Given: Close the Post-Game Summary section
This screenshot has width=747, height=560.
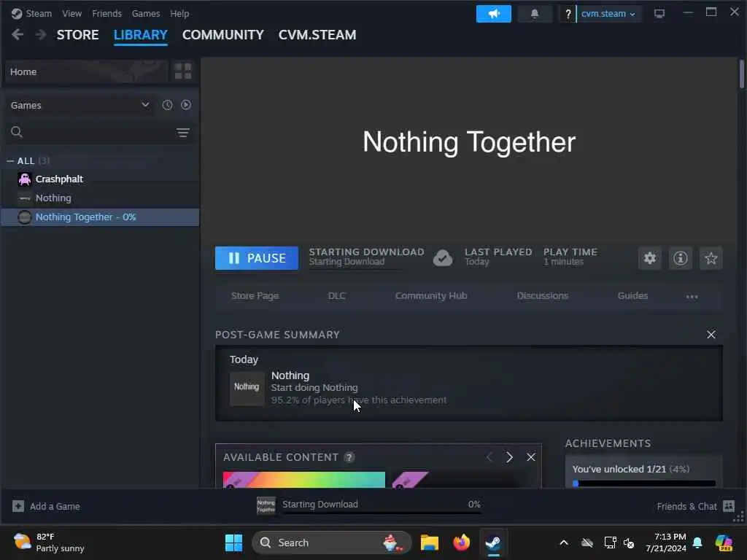Looking at the screenshot, I should click(711, 335).
